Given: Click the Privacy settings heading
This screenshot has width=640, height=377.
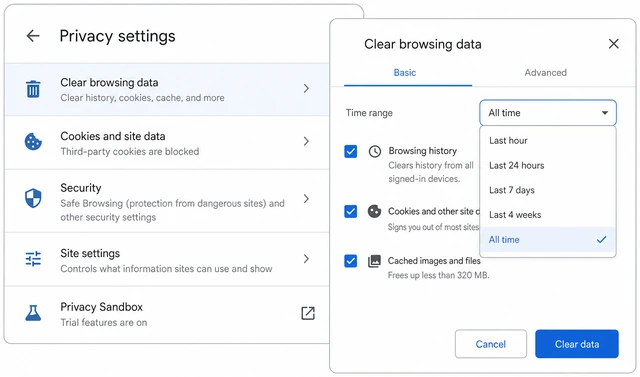Looking at the screenshot, I should tap(118, 36).
